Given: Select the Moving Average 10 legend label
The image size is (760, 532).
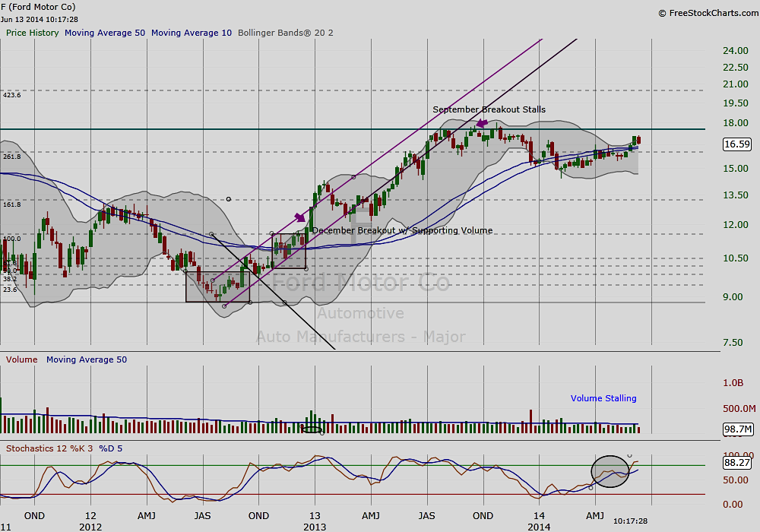Looking at the screenshot, I should pyautogui.click(x=192, y=33).
